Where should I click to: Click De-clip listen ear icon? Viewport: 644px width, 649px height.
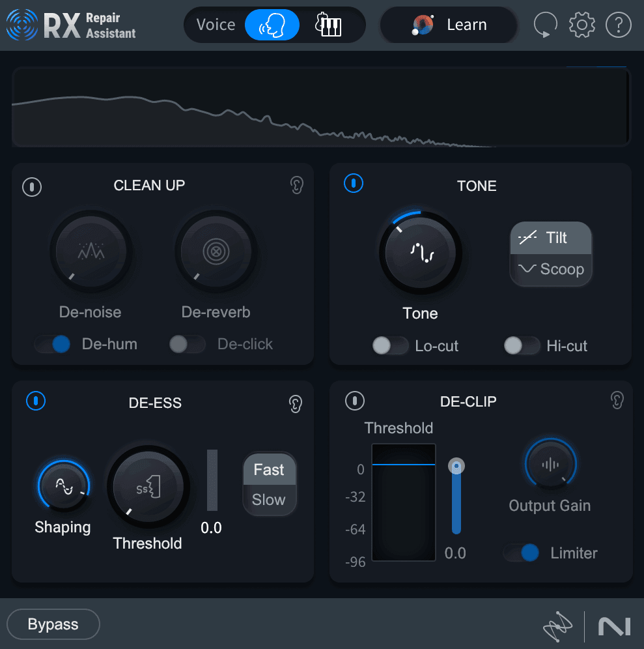coord(617,400)
